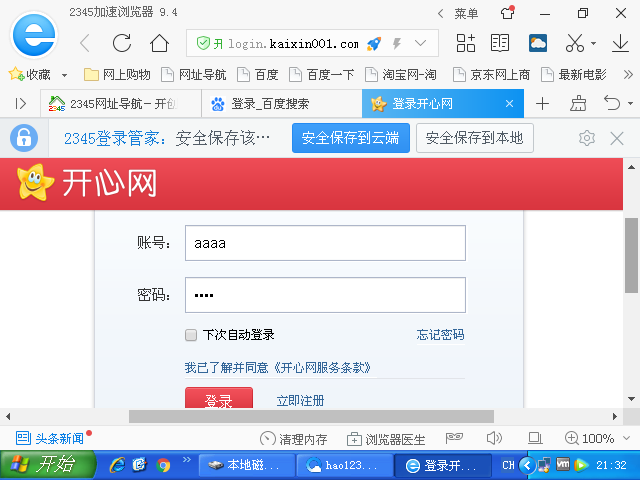
Task: Close the 登录开心网 tab
Action: 509,104
